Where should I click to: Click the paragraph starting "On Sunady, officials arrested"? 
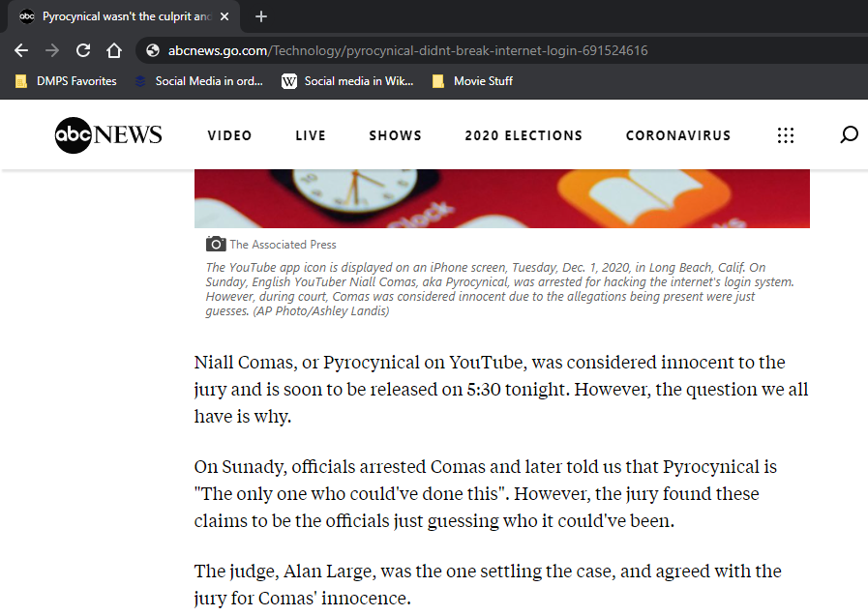pyautogui.click(x=486, y=494)
